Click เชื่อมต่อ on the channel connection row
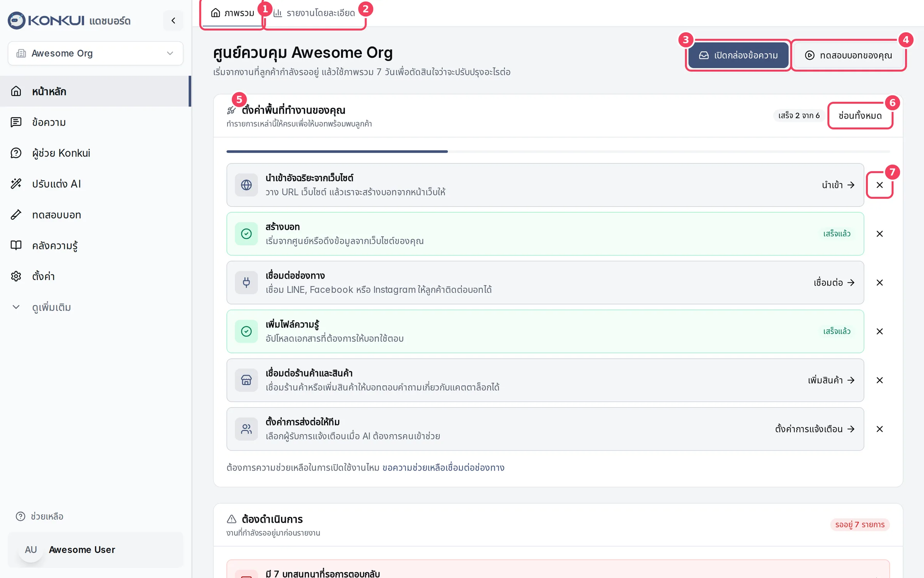924x578 pixels. click(x=834, y=282)
